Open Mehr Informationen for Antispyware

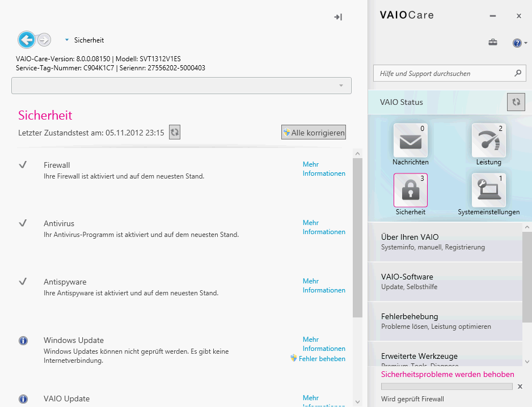324,286
